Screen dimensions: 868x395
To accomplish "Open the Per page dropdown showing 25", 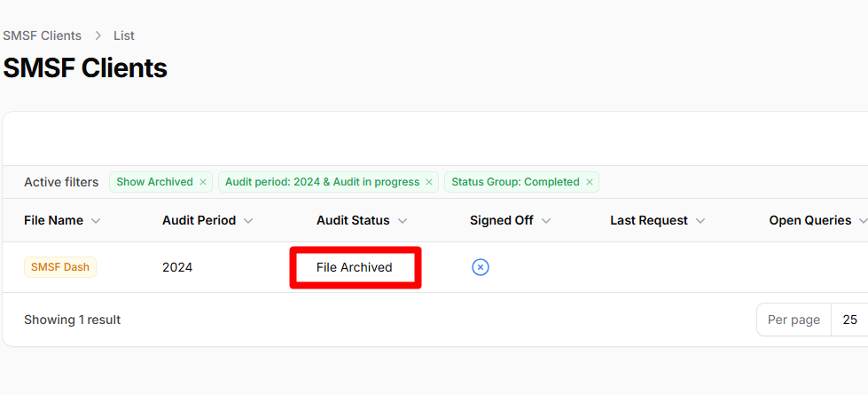I will [849, 320].
